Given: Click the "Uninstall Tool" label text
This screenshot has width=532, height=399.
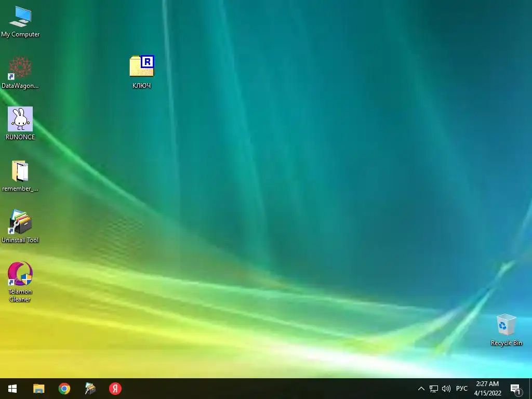Looking at the screenshot, I should pos(20,240).
